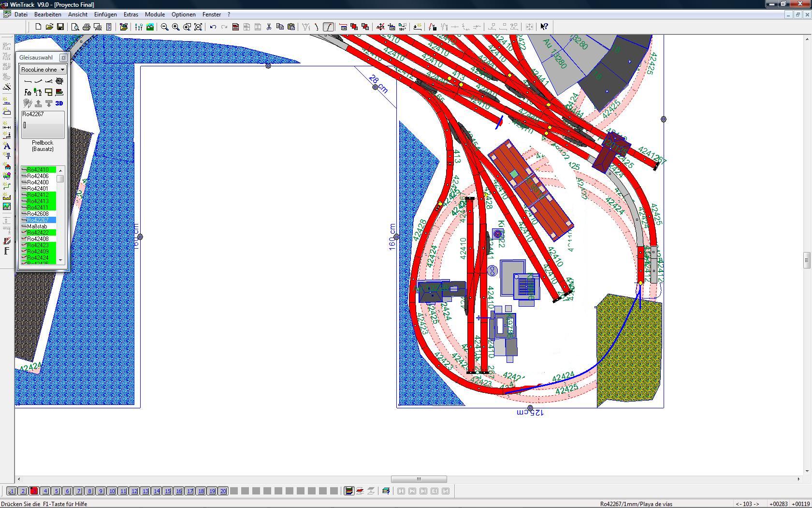812x508 pixels.
Task: Cut selection with scissors icon
Action: pos(269,27)
